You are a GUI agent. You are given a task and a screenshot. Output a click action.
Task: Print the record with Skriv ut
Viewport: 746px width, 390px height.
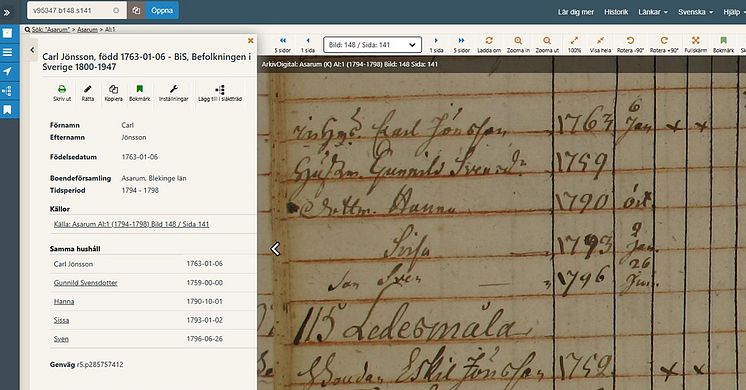[x=62, y=93]
